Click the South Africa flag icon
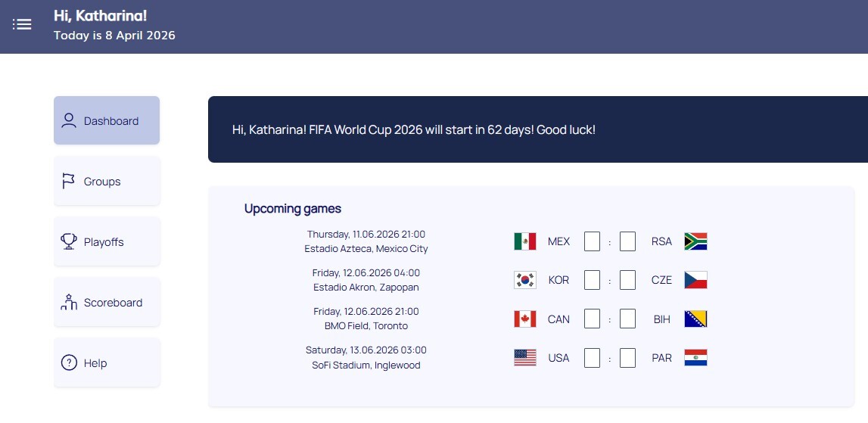Screen dimensions: 868x423 tap(695, 241)
